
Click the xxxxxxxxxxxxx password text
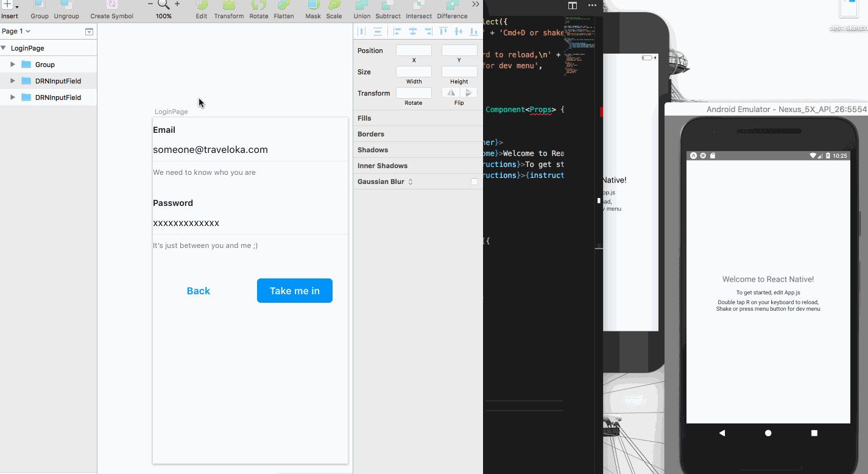pyautogui.click(x=186, y=223)
